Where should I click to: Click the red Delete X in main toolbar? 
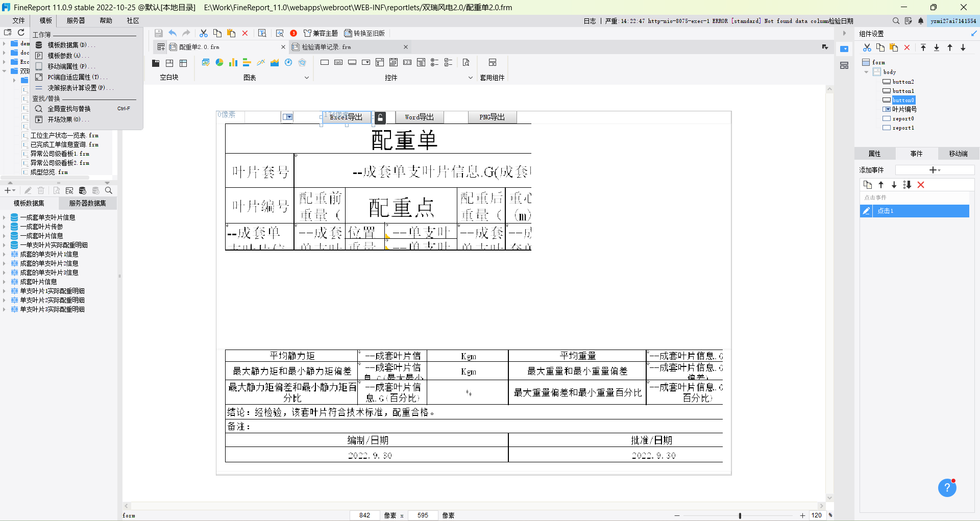pos(245,33)
